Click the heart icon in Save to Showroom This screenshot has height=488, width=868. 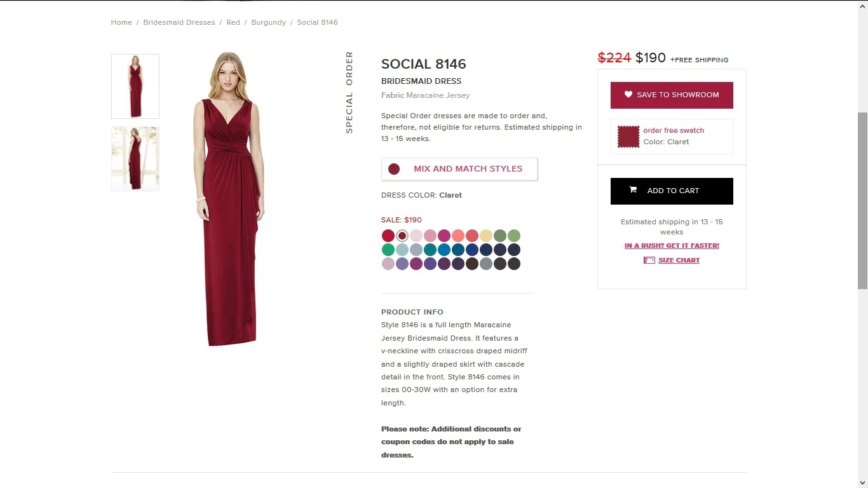(x=628, y=95)
